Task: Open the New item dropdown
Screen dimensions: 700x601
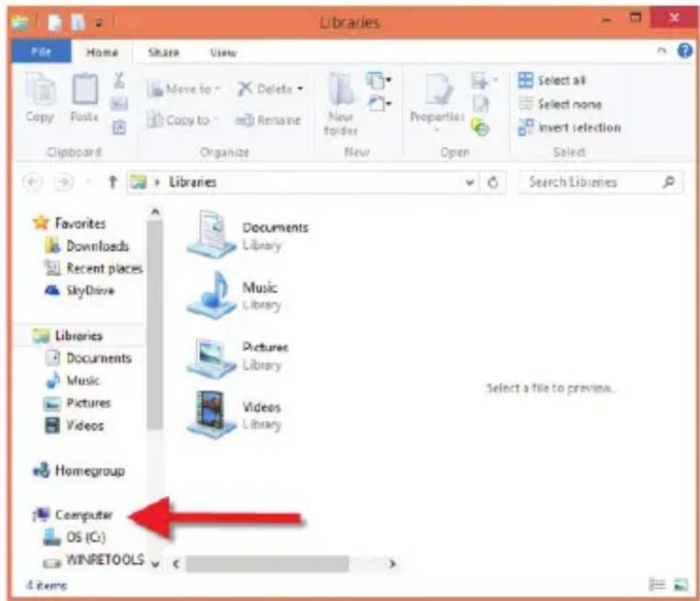Action: (x=379, y=81)
